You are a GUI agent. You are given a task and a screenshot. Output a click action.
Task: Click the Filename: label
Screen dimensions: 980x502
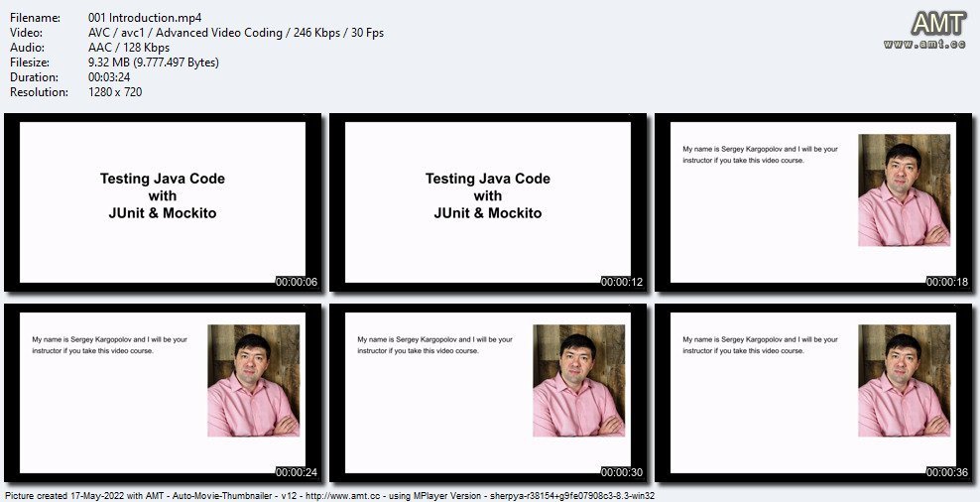pyautogui.click(x=35, y=18)
